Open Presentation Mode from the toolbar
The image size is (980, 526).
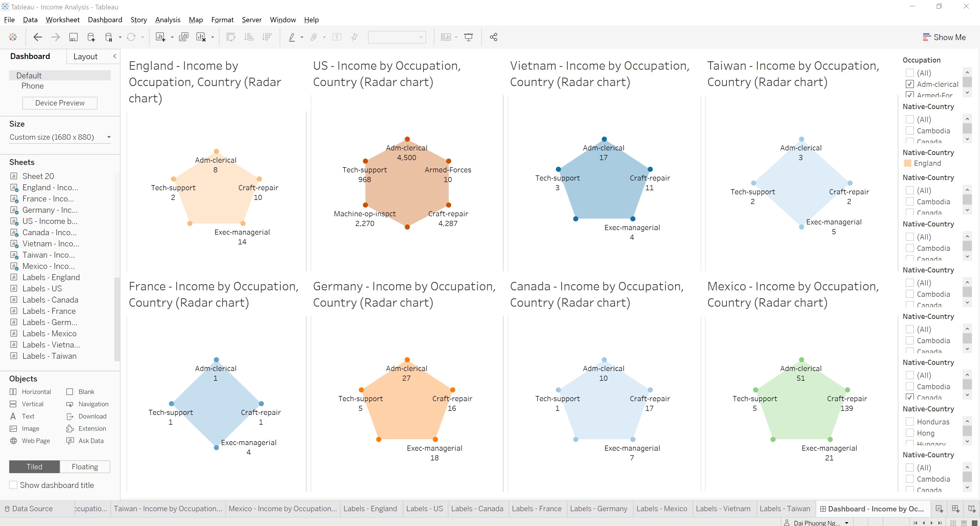tap(468, 37)
